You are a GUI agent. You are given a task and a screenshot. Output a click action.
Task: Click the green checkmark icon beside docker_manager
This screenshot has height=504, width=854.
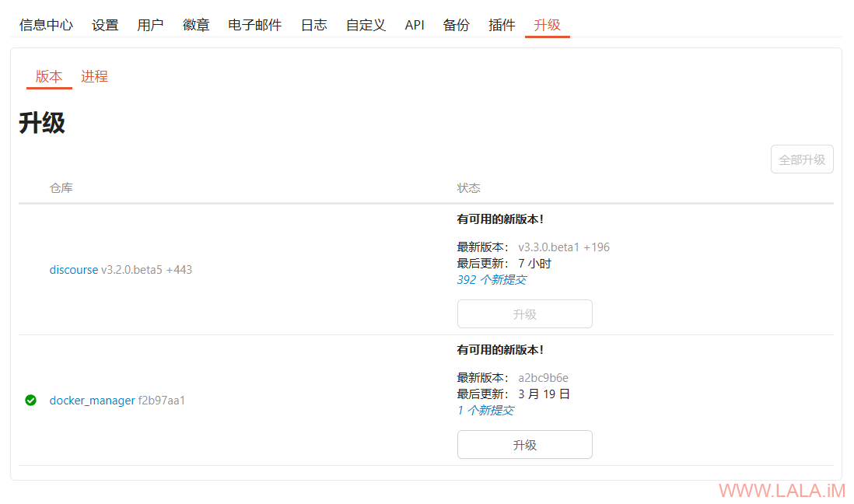(31, 401)
